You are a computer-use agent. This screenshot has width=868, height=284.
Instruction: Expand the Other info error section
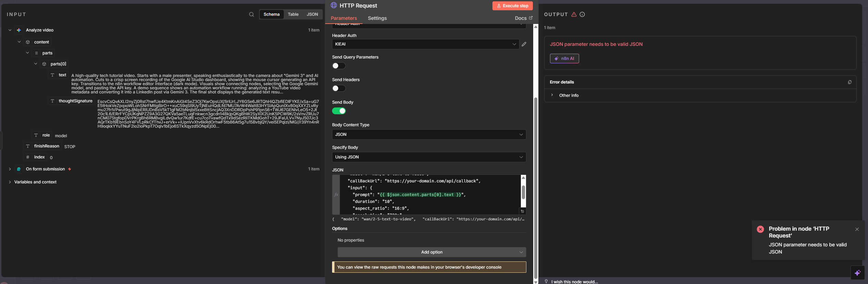(569, 95)
